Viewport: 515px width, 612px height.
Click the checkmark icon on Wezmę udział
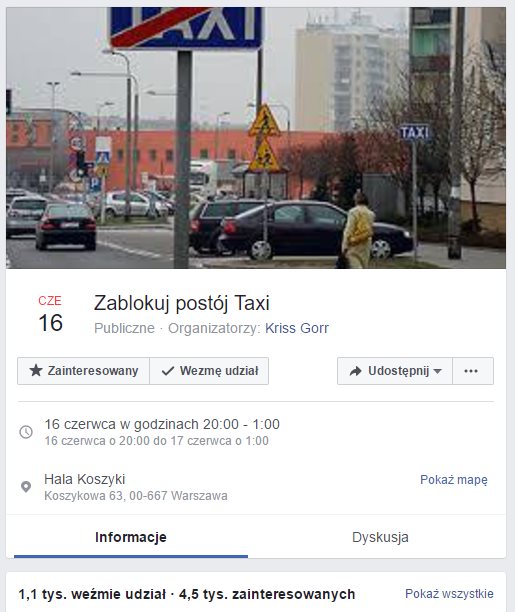[168, 371]
